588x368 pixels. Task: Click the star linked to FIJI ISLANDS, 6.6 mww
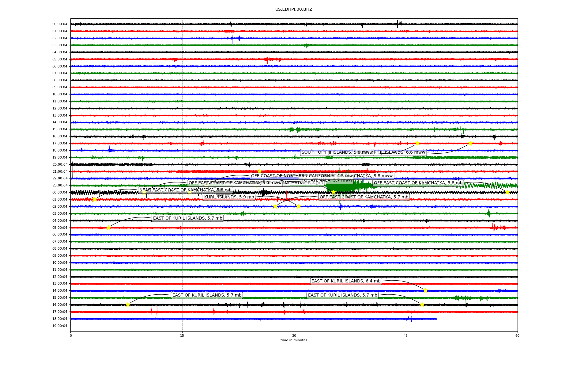[x=470, y=143]
